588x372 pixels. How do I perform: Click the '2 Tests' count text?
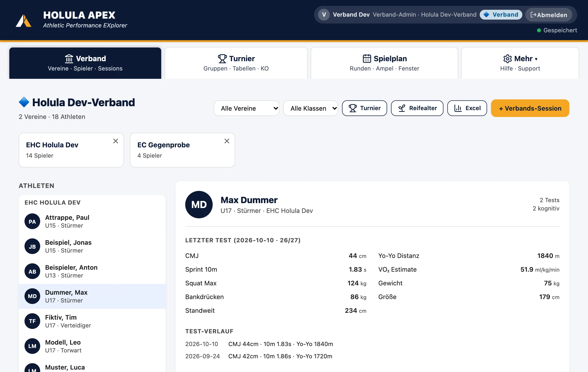coord(550,200)
